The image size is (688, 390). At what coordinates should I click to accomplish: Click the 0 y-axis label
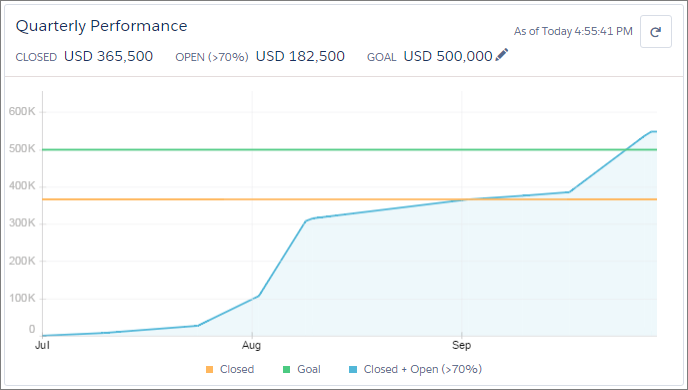coord(32,329)
